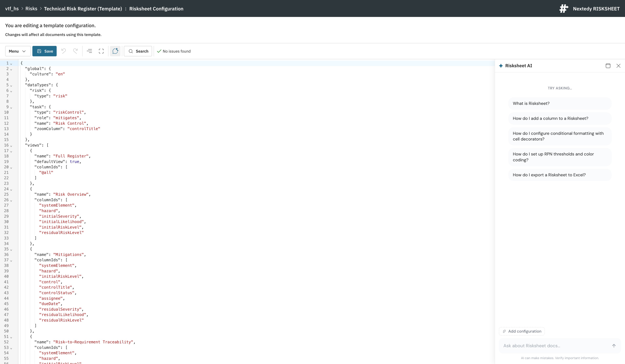Undo the last edit
Image resolution: width=625 pixels, height=364 pixels.
[64, 51]
